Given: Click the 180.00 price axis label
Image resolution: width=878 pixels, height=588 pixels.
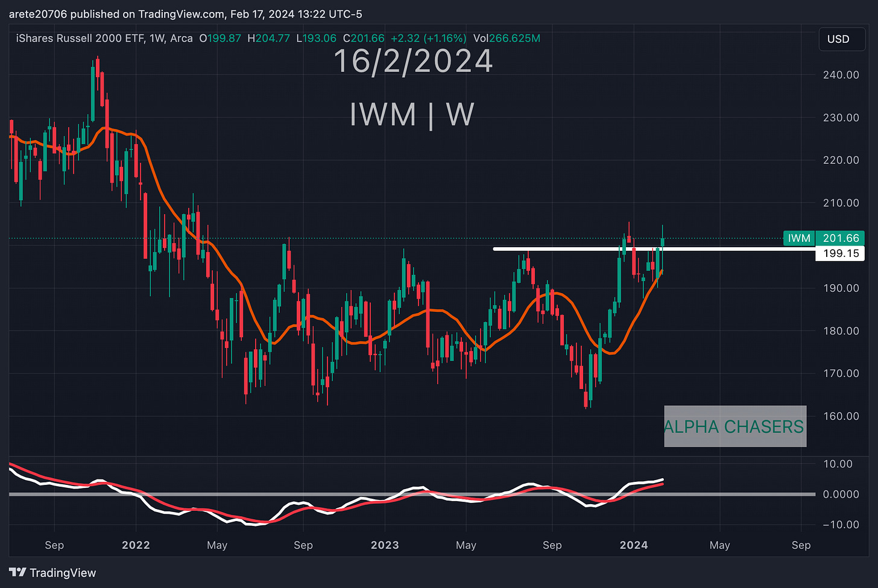Looking at the screenshot, I should point(841,330).
